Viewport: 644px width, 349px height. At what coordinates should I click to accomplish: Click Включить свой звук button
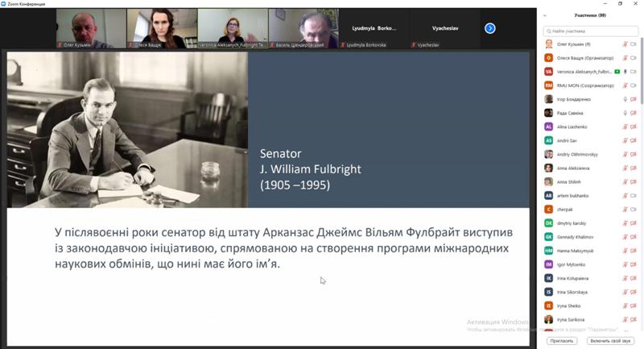click(610, 341)
